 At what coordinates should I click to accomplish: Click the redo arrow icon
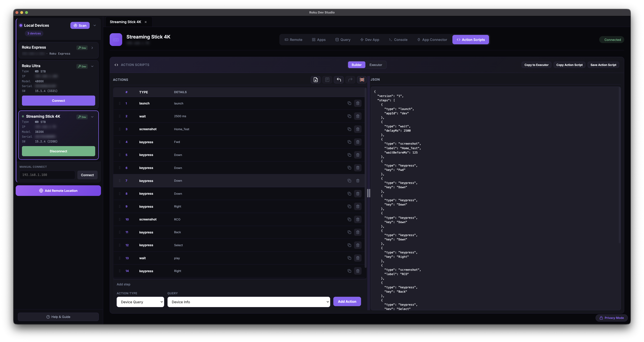pyautogui.click(x=350, y=80)
